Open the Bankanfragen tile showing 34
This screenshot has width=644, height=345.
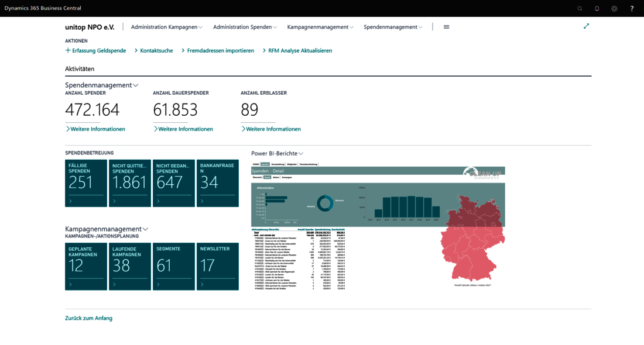(x=218, y=183)
